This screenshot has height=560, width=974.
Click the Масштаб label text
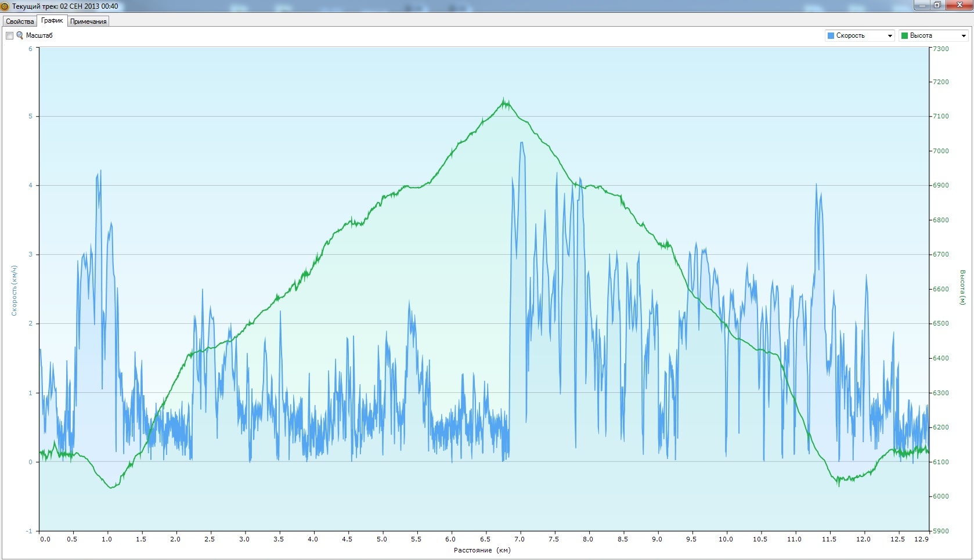39,36
